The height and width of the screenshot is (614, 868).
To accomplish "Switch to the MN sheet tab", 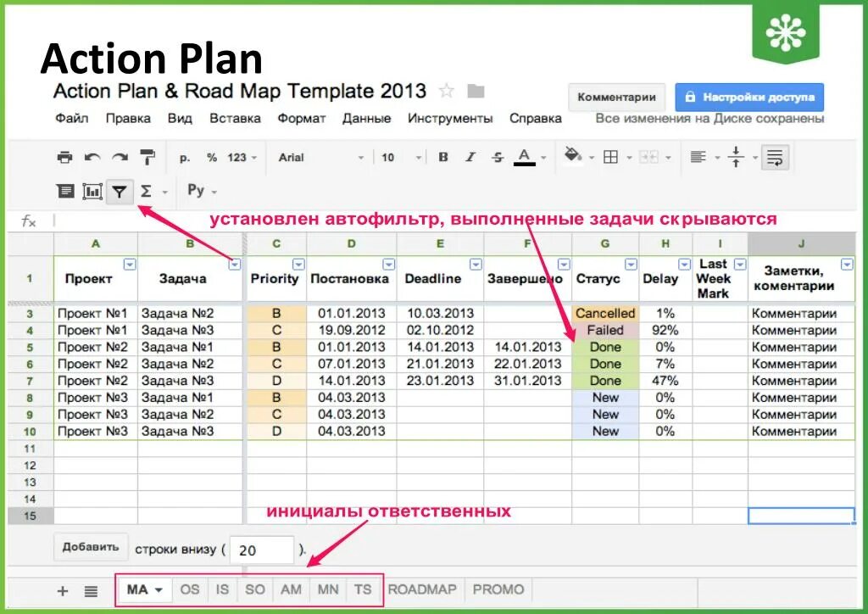I will pyautogui.click(x=328, y=589).
